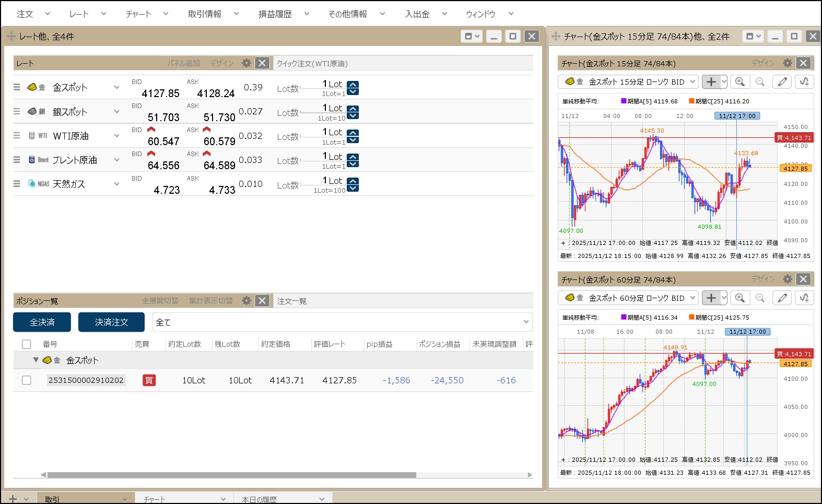Add a new tab with the plus icon

click(13, 499)
